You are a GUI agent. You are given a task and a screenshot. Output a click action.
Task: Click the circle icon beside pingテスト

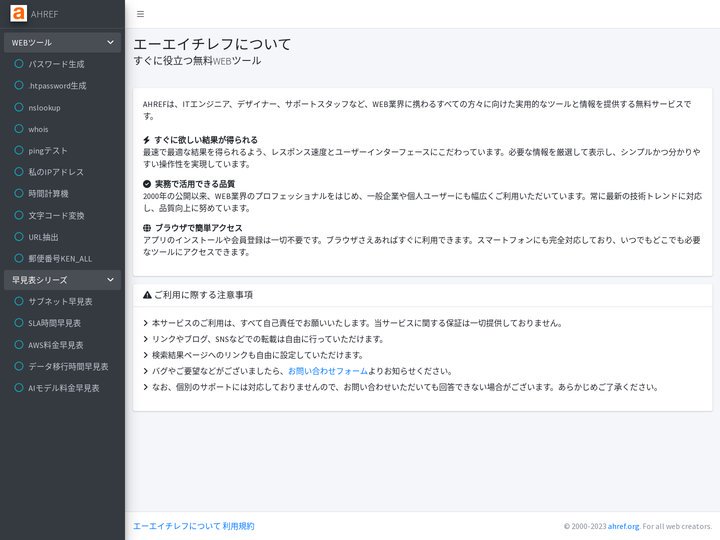pyautogui.click(x=19, y=151)
